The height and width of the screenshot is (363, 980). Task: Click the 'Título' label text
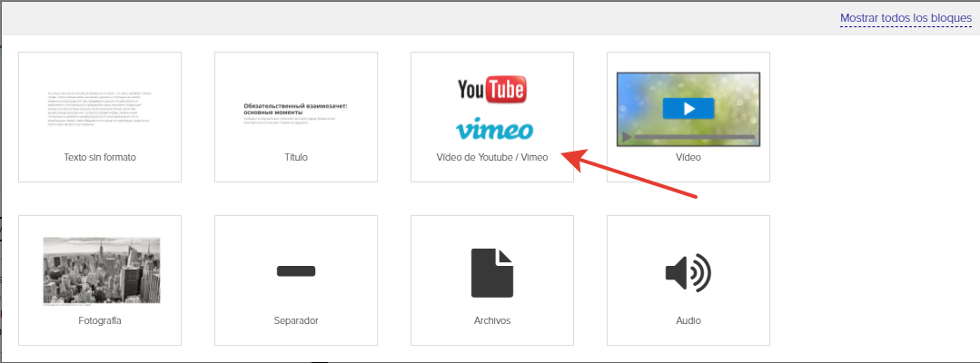pos(295,157)
